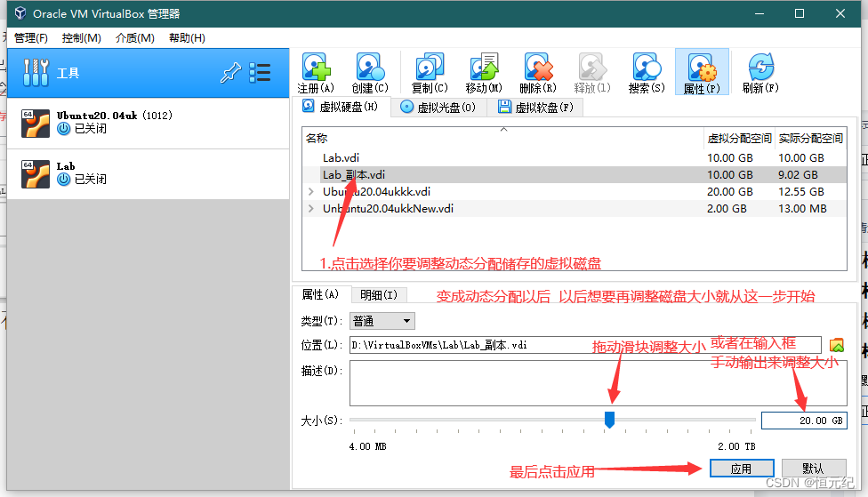Click the Copy (复制) disk toolbar icon
This screenshot has height=497, width=868.
click(430, 73)
